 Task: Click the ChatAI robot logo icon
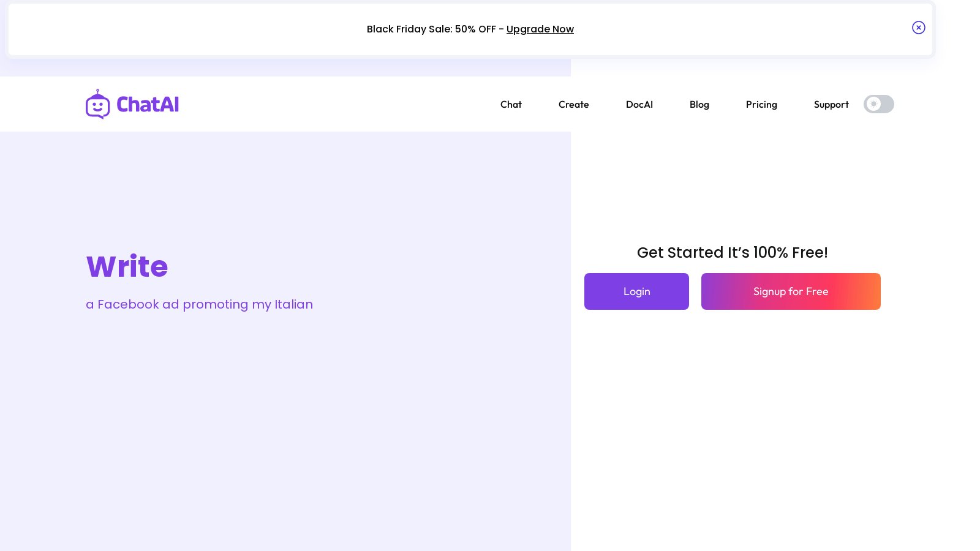(97, 105)
